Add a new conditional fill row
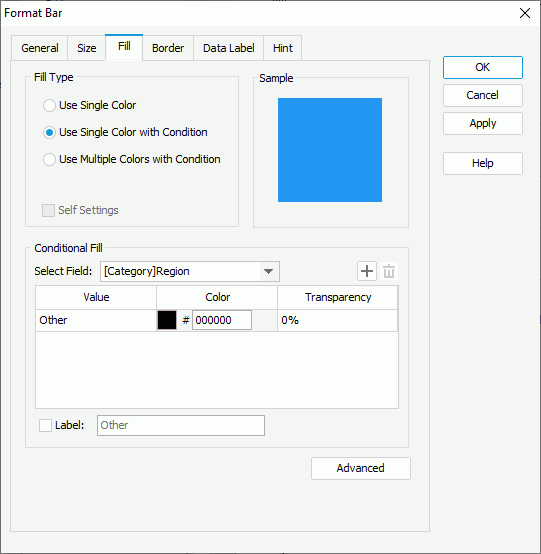The image size is (541, 554). (367, 271)
